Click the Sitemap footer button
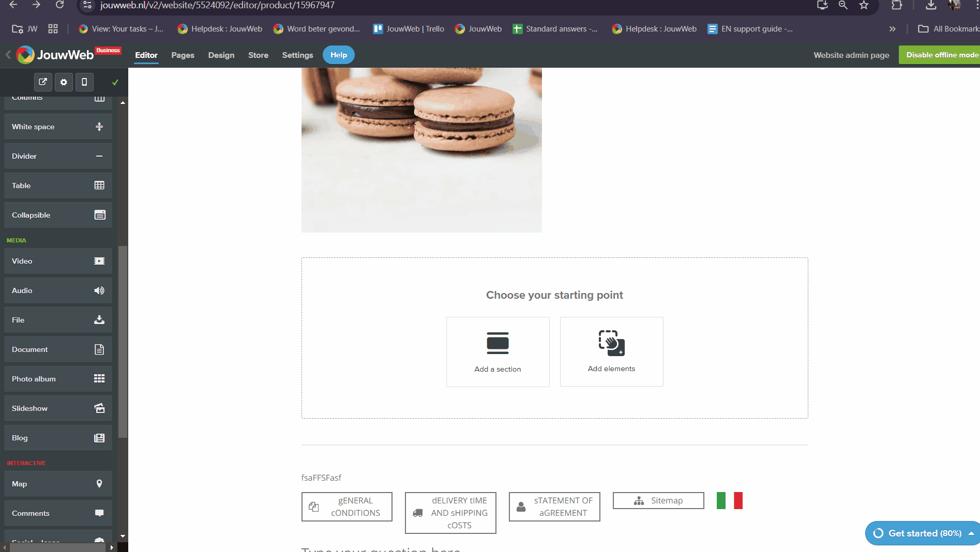980x552 pixels. click(658, 500)
